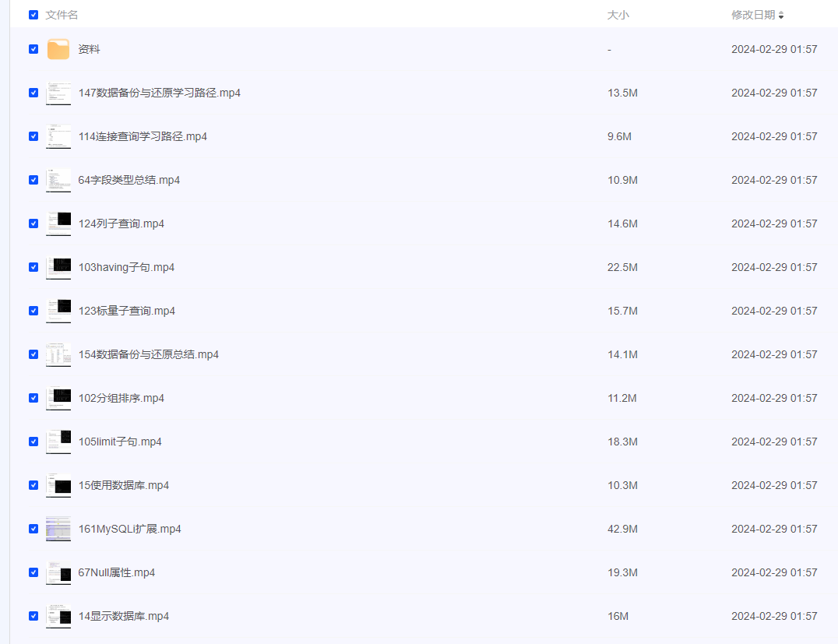Screen dimensions: 838x644
Task: Click the 67Null属性.mp4 thumbnail icon
Action: point(58,572)
